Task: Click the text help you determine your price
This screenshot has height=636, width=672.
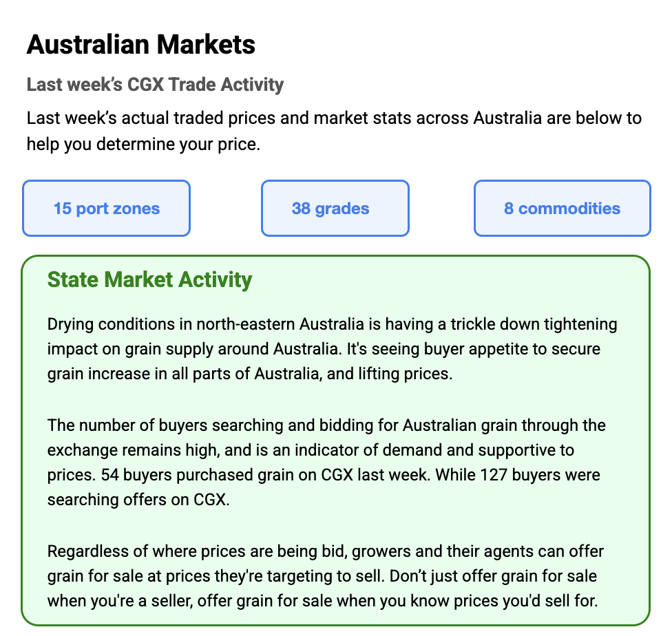Action: (x=143, y=145)
